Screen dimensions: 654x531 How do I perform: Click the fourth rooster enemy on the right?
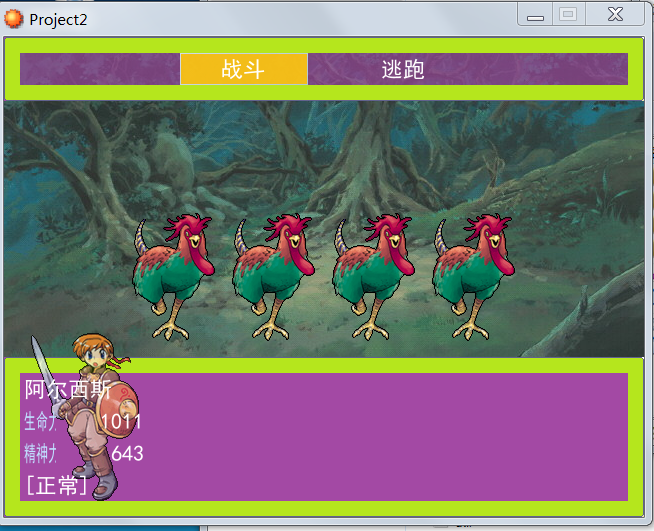474,277
